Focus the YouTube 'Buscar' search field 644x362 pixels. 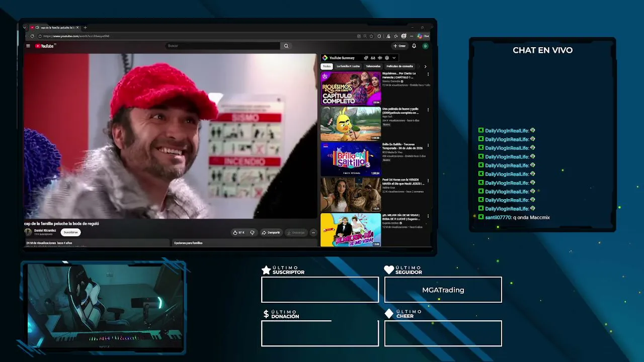click(x=223, y=46)
